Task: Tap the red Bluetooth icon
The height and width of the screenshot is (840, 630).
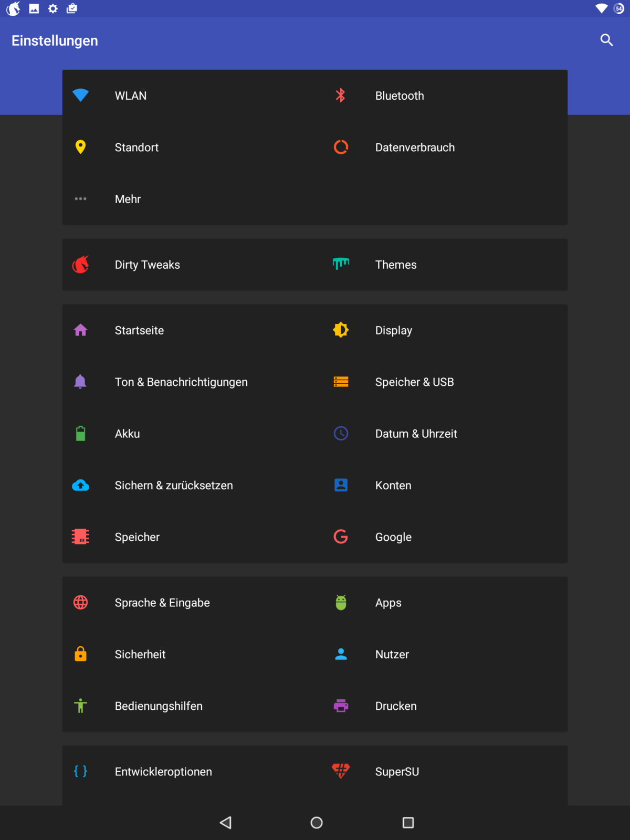Action: pyautogui.click(x=341, y=96)
